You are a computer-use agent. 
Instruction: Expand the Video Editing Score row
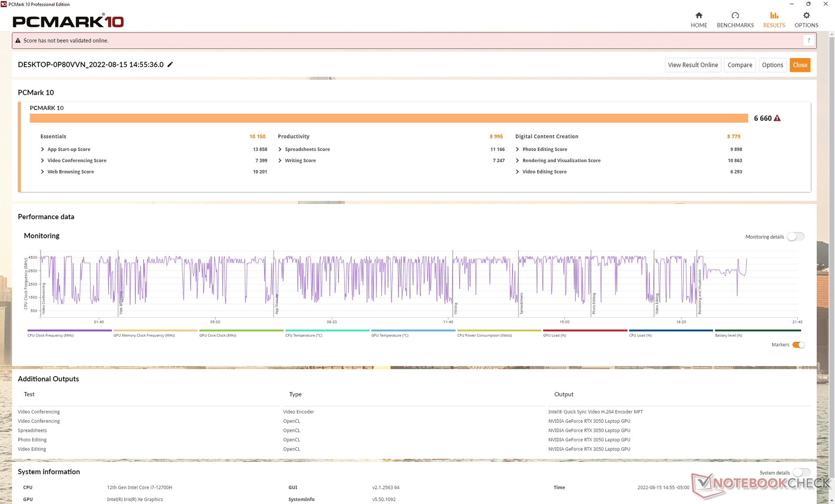click(x=518, y=172)
